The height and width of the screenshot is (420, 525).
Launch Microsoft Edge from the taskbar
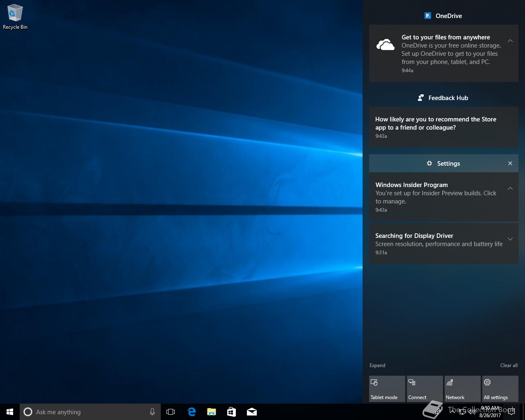[191, 412]
